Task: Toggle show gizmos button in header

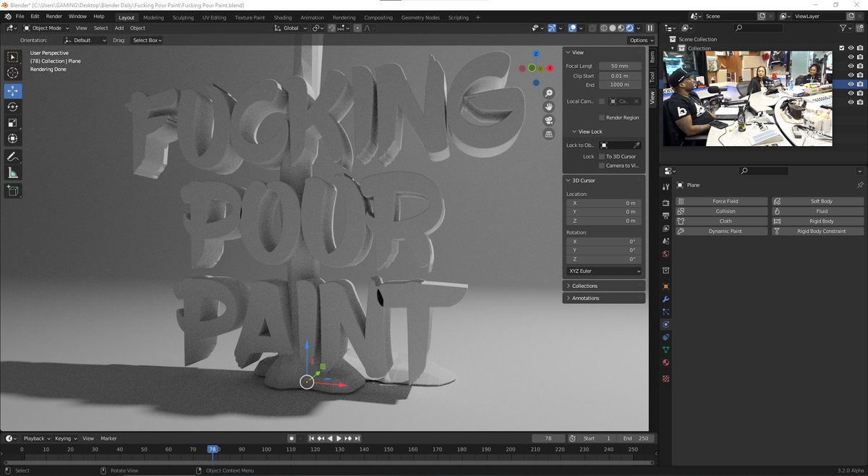Action: [552, 28]
